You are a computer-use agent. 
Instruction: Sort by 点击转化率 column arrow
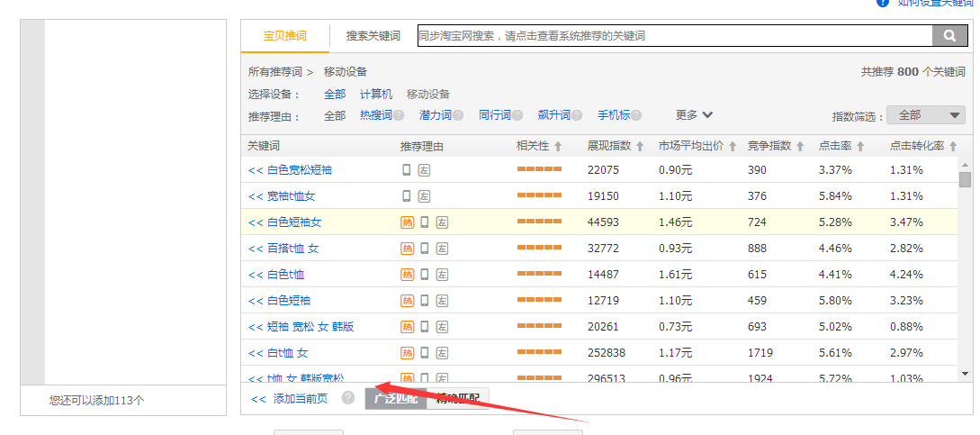tap(952, 146)
